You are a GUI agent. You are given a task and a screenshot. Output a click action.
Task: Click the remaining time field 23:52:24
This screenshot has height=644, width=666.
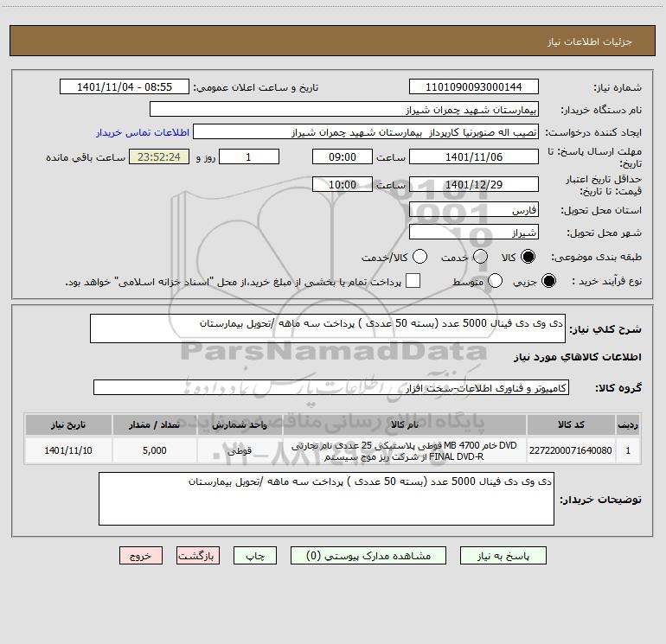[159, 156]
